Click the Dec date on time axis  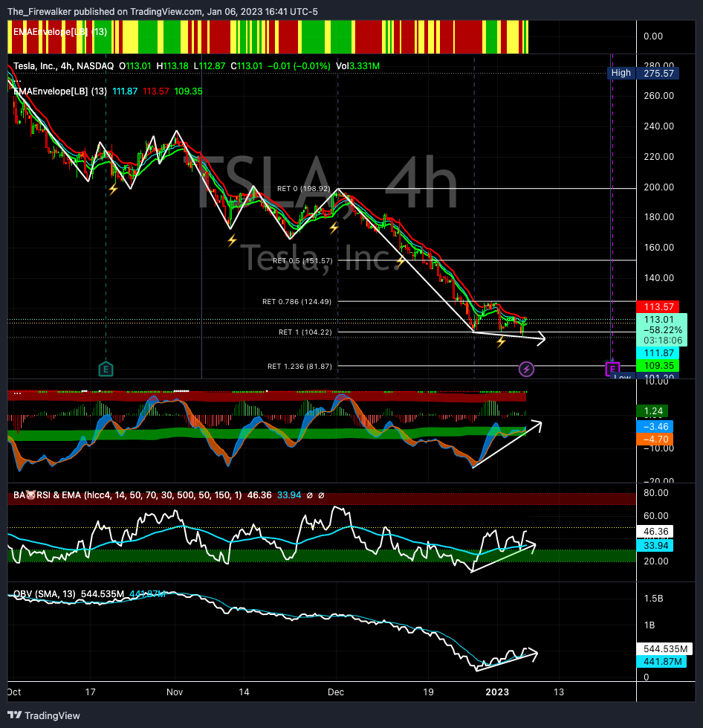(335, 692)
